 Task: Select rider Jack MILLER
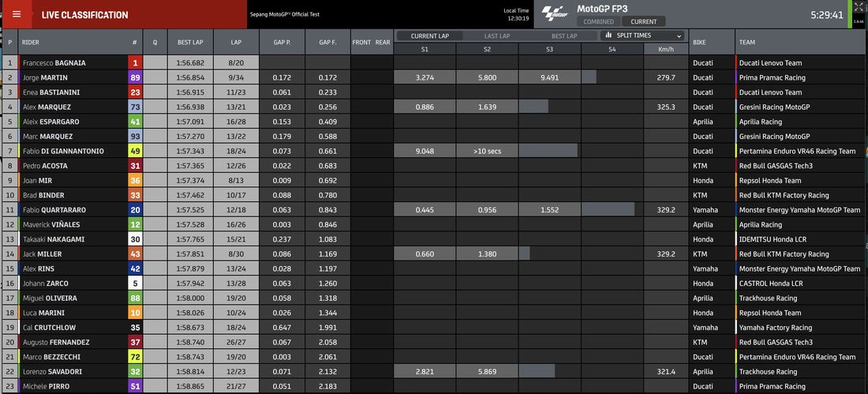42,253
